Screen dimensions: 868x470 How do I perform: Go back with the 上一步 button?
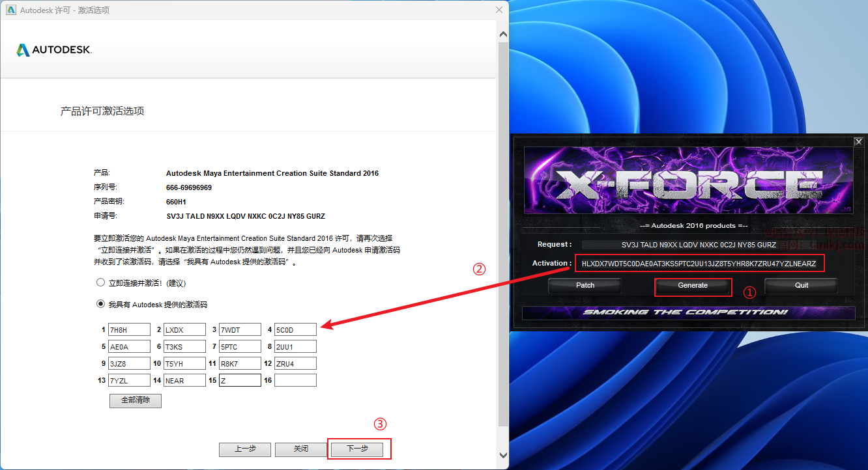(245, 449)
